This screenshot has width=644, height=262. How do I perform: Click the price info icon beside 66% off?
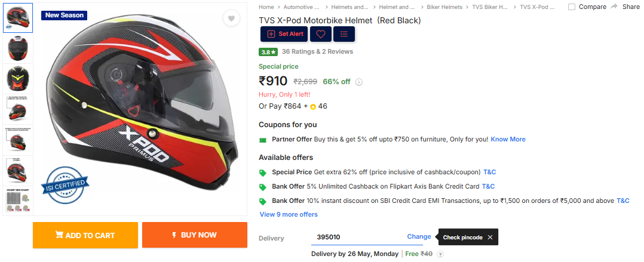[359, 82]
